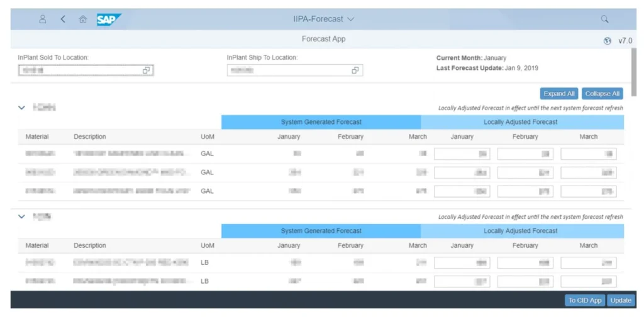This screenshot has height=319, width=644.
Task: Open the IIPA-Forecast title dropdown
Action: pyautogui.click(x=324, y=19)
